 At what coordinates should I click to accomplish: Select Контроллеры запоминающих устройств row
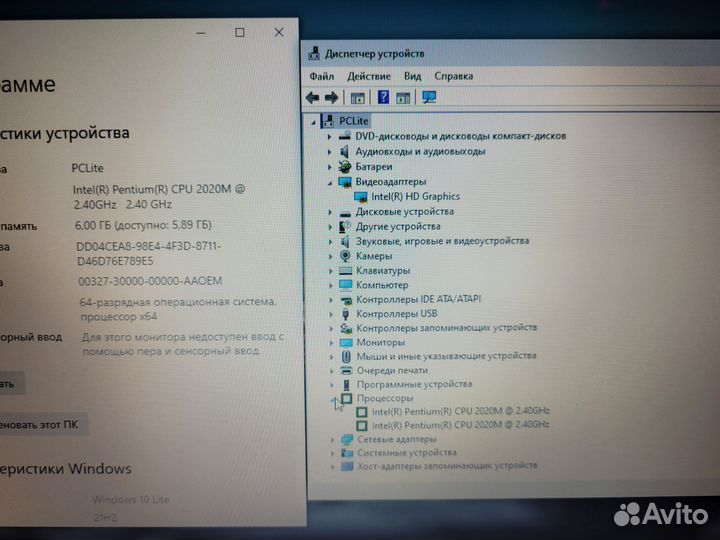click(x=447, y=328)
